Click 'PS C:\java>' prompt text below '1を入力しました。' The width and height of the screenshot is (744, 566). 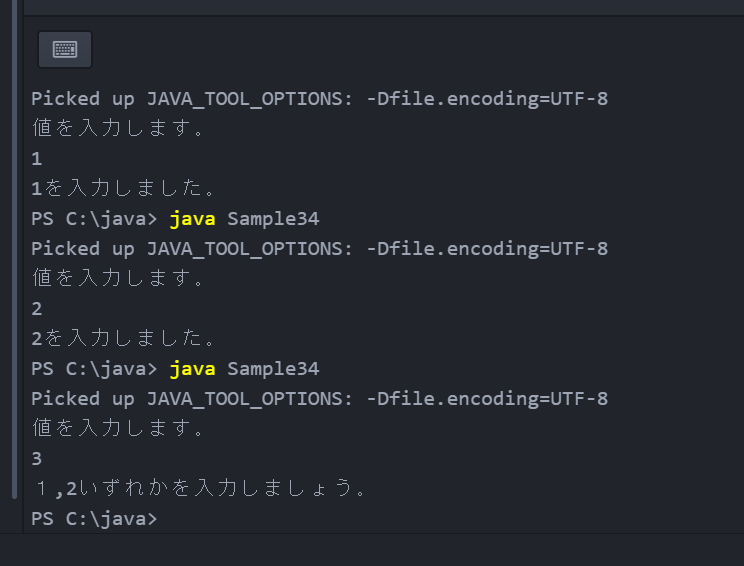point(94,219)
